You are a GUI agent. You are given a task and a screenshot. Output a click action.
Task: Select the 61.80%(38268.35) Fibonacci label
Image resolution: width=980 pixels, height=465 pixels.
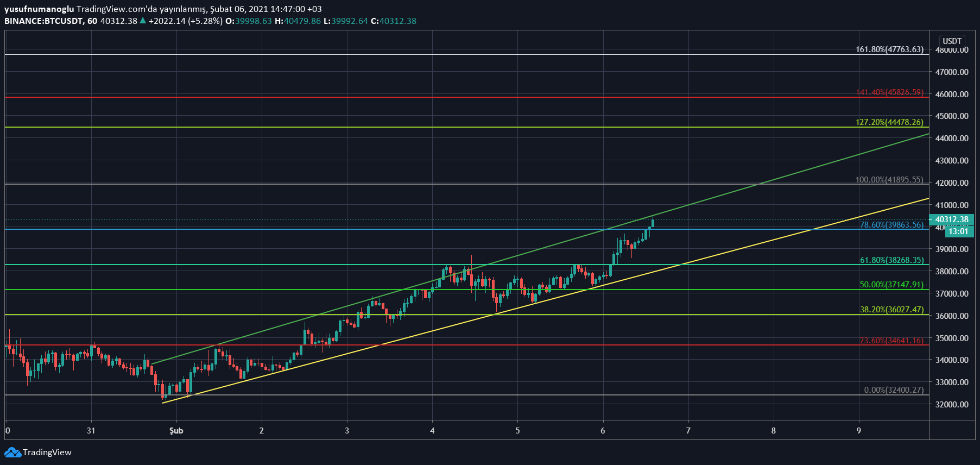pyautogui.click(x=892, y=260)
